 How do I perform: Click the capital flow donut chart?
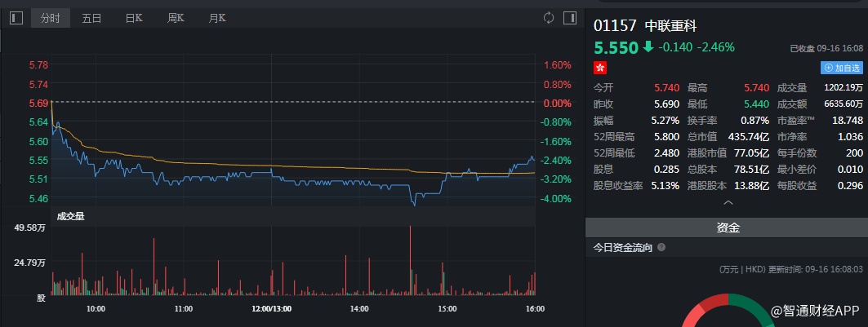[x=727, y=314]
